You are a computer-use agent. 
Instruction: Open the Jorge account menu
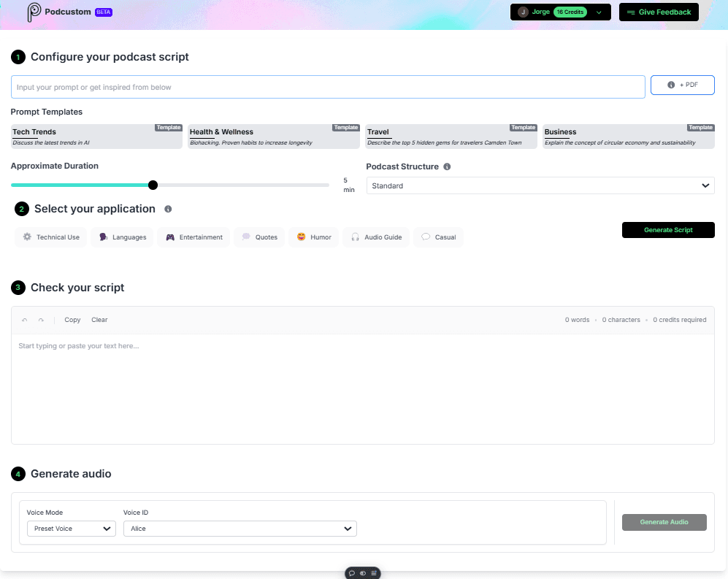559,12
